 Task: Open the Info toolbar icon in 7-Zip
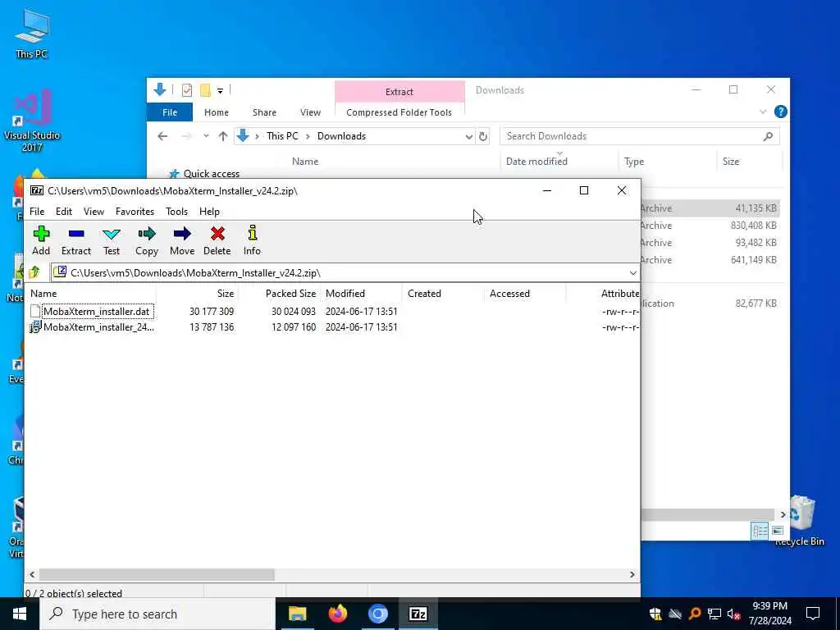253,240
